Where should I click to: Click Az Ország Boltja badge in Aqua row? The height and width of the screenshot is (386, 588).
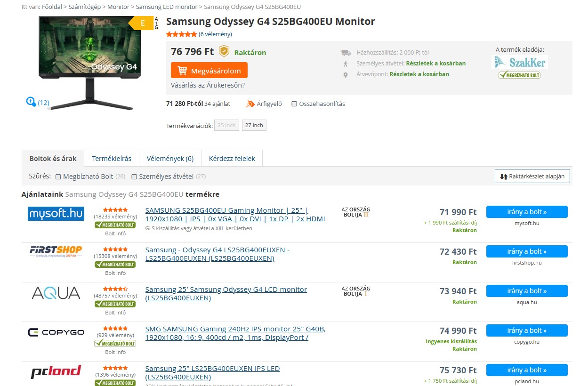coord(356,291)
